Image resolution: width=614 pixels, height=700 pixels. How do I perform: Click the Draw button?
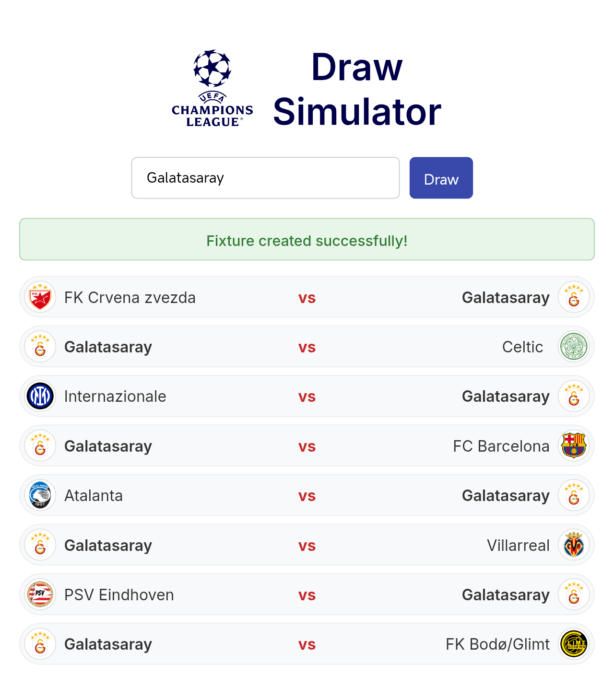click(441, 178)
